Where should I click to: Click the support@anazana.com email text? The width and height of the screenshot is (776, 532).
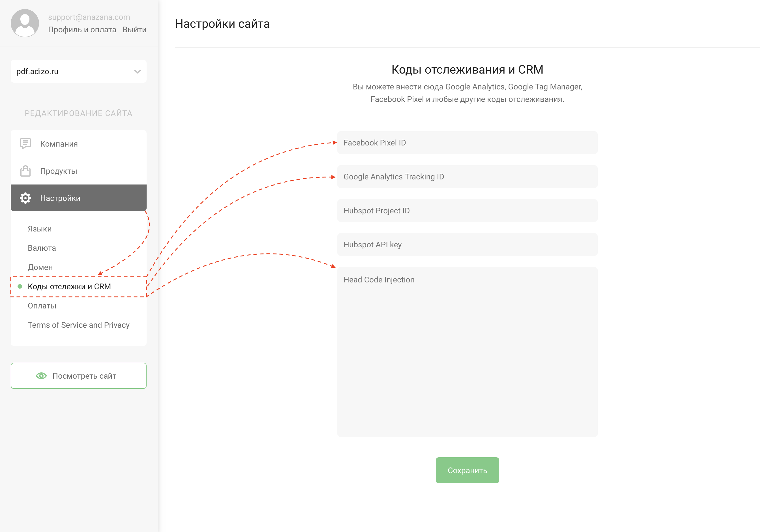click(89, 17)
